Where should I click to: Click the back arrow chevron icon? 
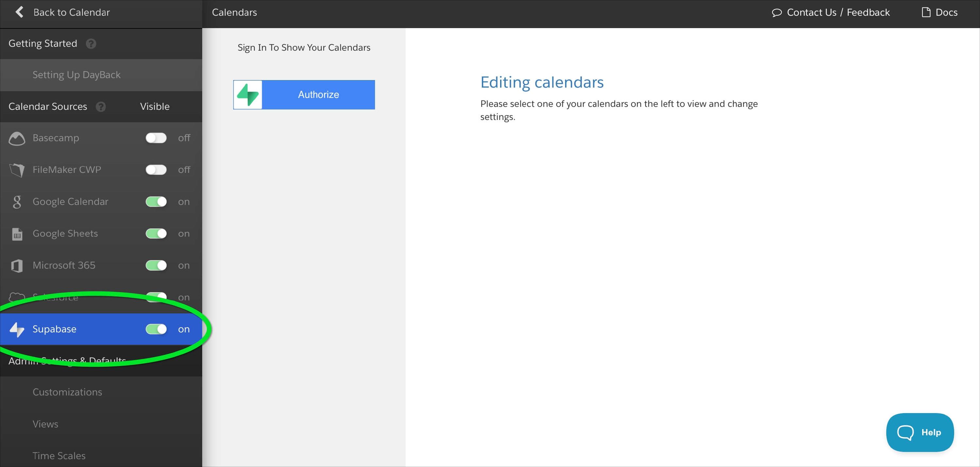19,12
